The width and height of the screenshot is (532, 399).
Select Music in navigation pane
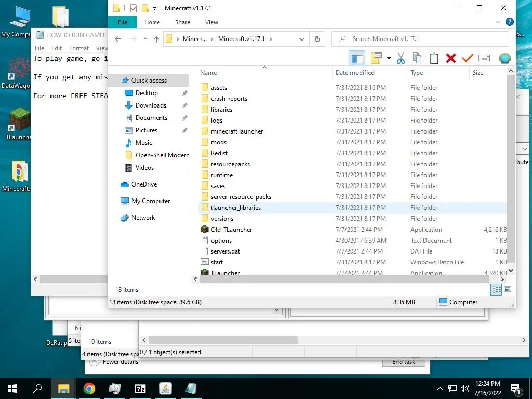click(x=143, y=143)
